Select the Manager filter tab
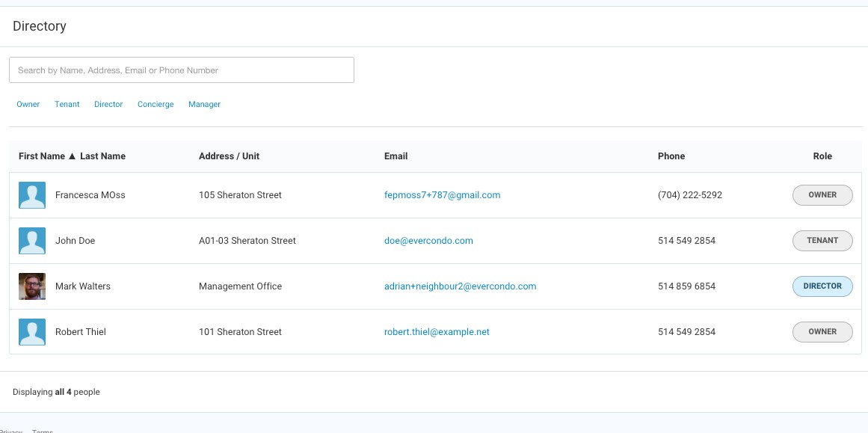Viewport: 868px width, 433px height. click(204, 104)
